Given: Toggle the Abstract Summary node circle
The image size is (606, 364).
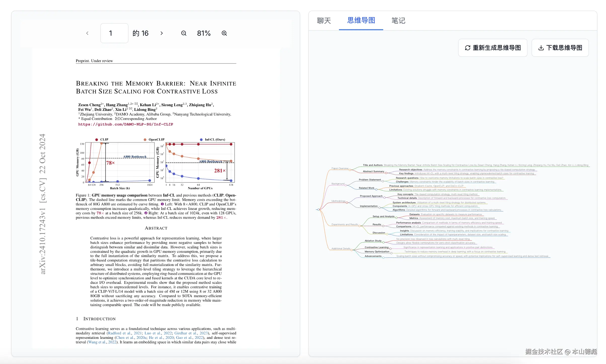Looking at the screenshot, I should (x=386, y=173).
